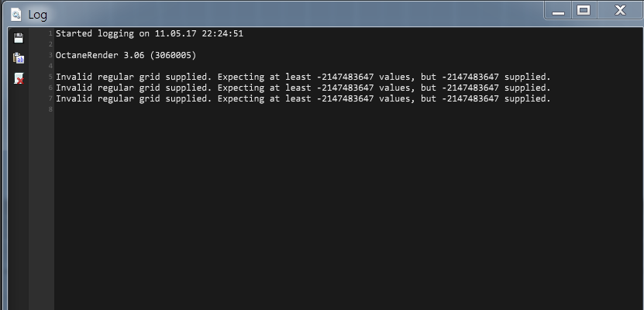Click the save log floppy disk icon

coord(19,37)
